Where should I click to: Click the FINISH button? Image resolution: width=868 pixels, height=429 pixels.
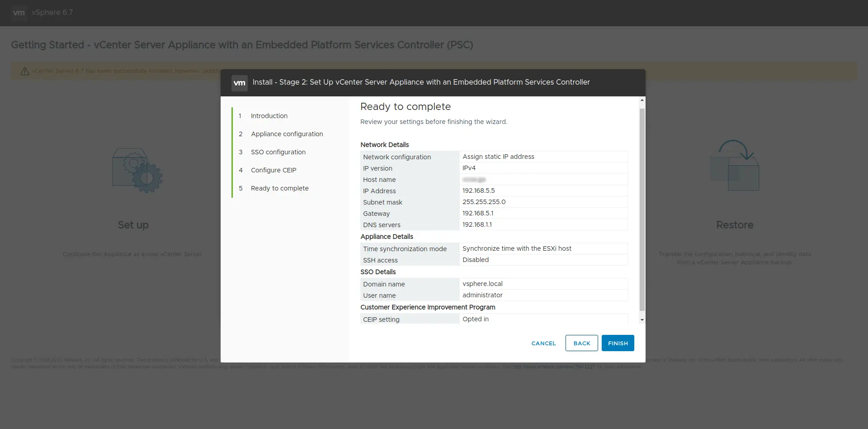(x=618, y=343)
